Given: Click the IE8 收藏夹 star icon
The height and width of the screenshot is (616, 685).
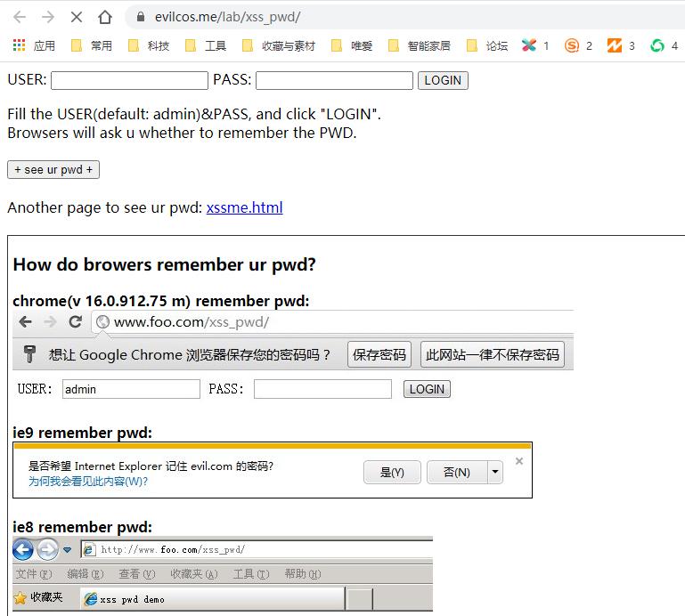Looking at the screenshot, I should click(20, 597).
